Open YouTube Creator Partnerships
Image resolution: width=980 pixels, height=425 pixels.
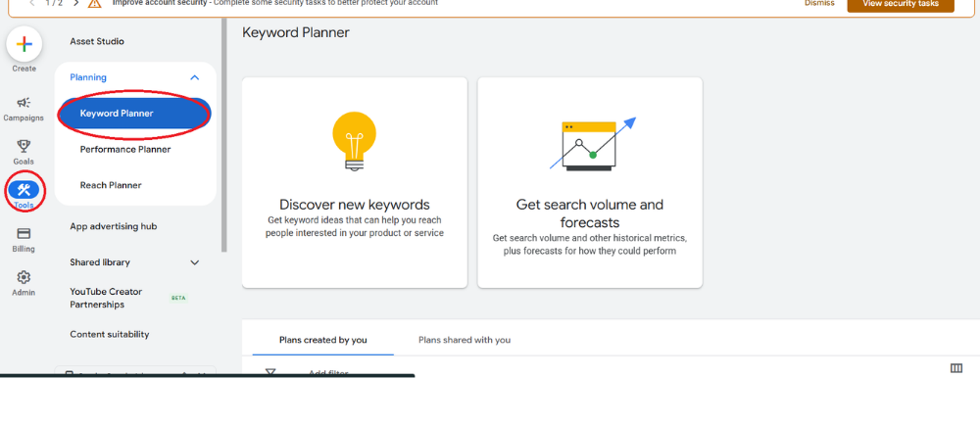pyautogui.click(x=106, y=299)
